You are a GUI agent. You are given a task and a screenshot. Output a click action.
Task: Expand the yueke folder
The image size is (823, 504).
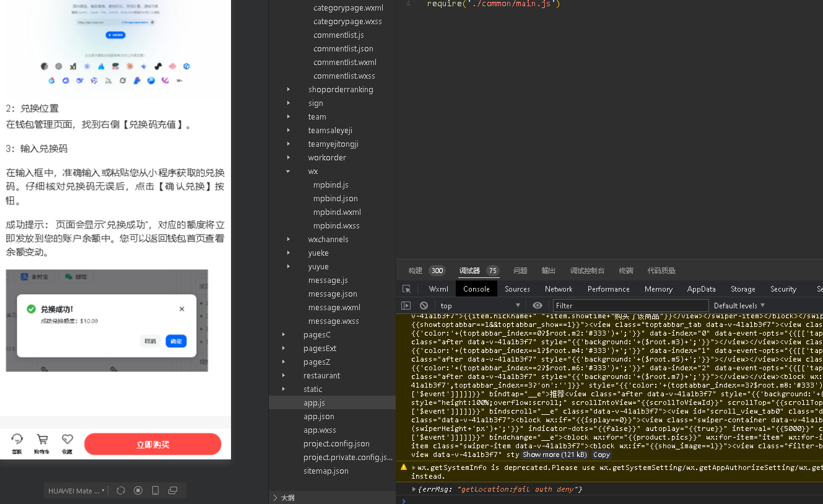pos(288,253)
